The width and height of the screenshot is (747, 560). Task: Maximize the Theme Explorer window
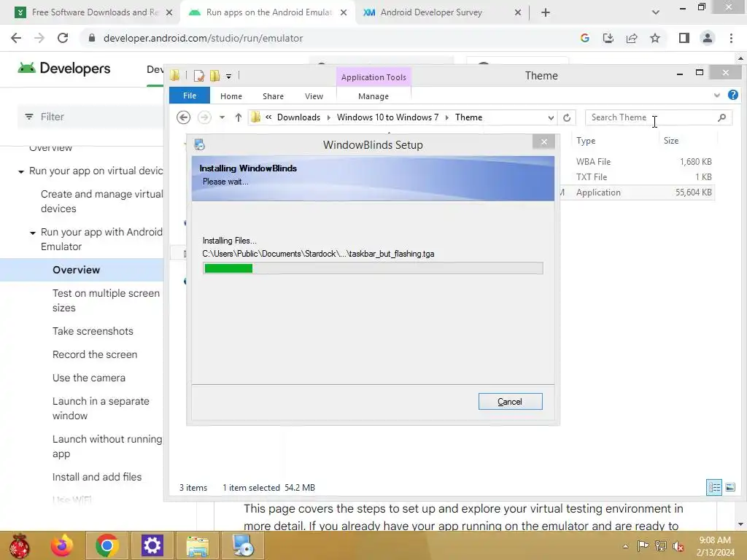pyautogui.click(x=700, y=73)
